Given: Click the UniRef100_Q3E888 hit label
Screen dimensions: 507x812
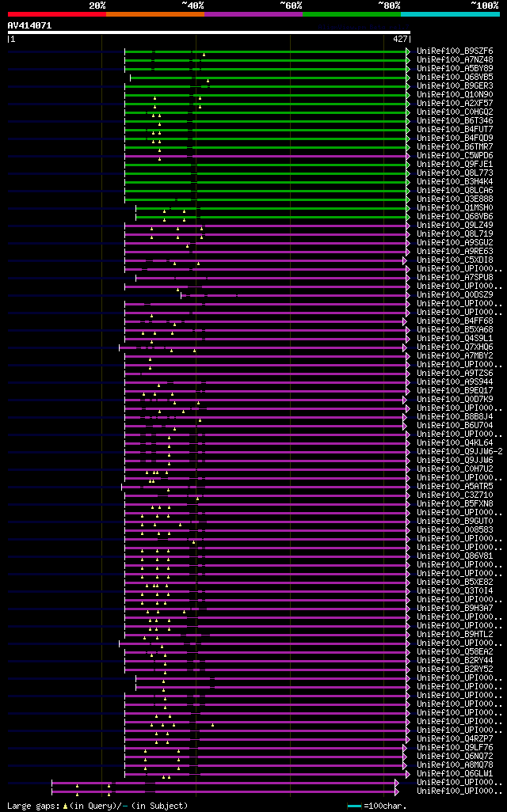Looking at the screenshot, I should pos(455,199).
